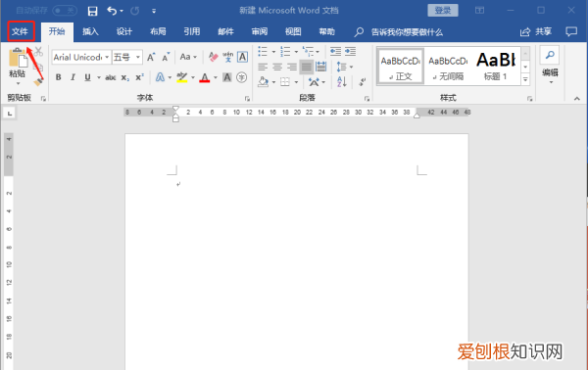The image size is (588, 370).
Task: Toggle show paragraph marks
Action: pos(362,81)
